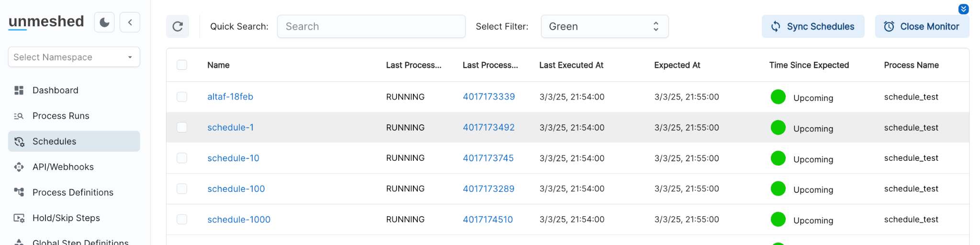The height and width of the screenshot is (245, 980).
Task: Check the select-all header checkbox
Action: [x=182, y=65]
